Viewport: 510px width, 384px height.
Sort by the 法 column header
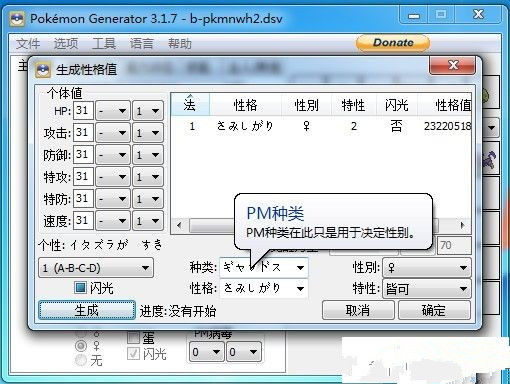[190, 105]
